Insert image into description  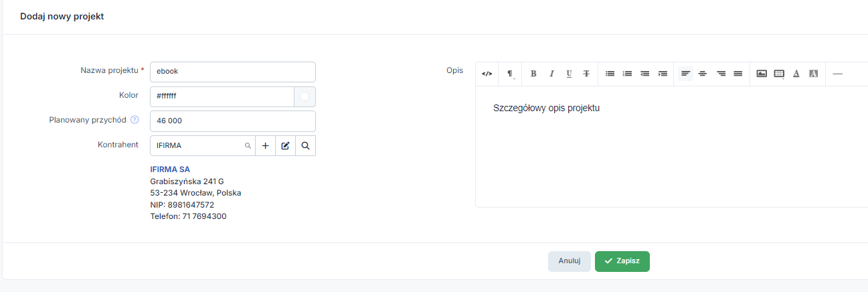(762, 74)
